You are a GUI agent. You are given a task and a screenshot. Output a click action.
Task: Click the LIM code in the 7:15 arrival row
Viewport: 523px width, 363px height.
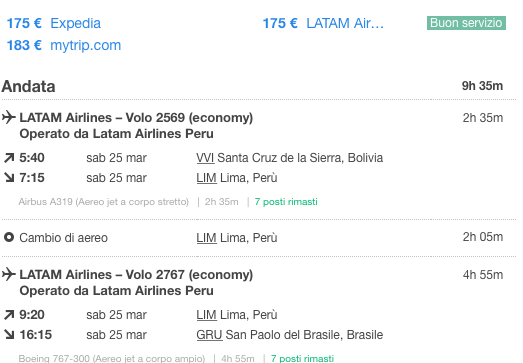pyautogui.click(x=206, y=178)
